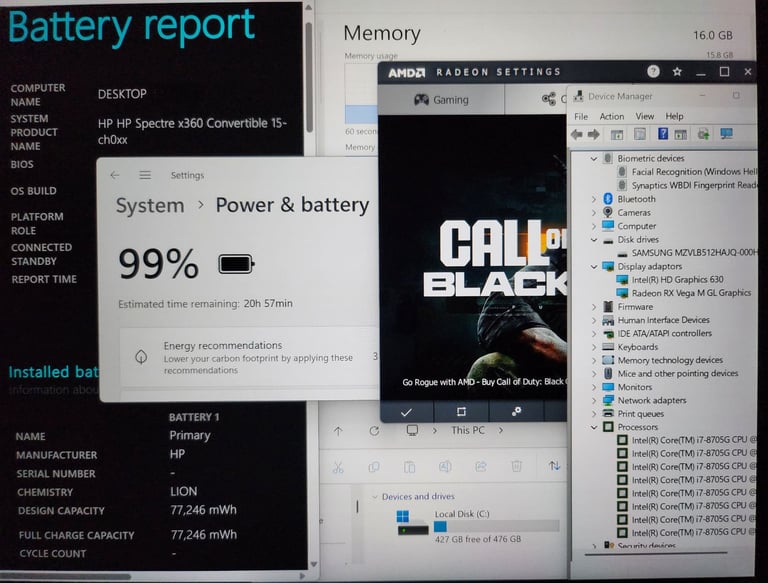Collapse the Biometric devices node
The height and width of the screenshot is (583, 768).
594,159
